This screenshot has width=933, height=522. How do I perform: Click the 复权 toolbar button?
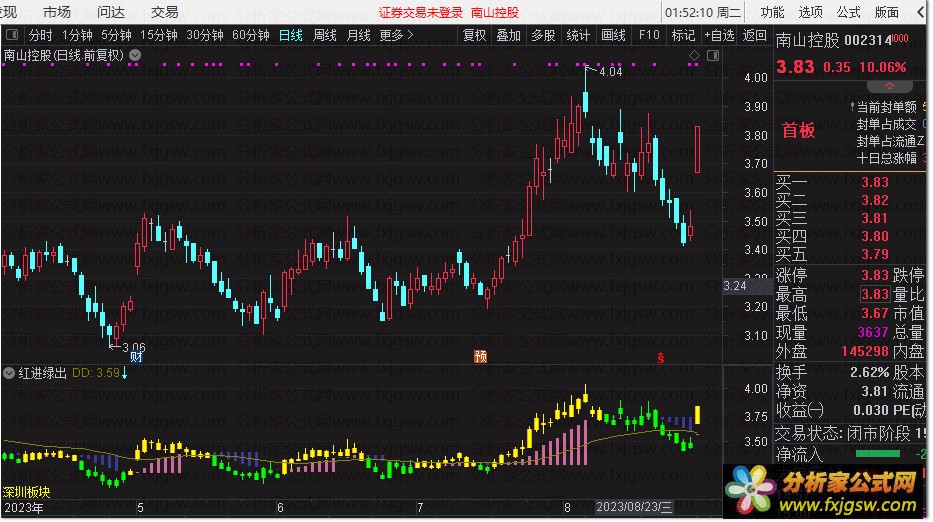(x=474, y=35)
